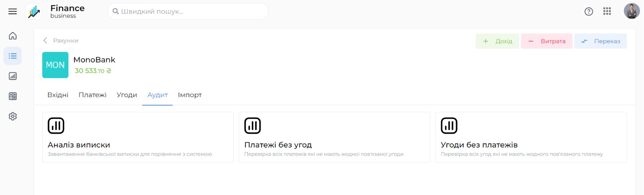The image size is (644, 195).
Task: Switch to the Вхідні tab
Action: [58, 95]
